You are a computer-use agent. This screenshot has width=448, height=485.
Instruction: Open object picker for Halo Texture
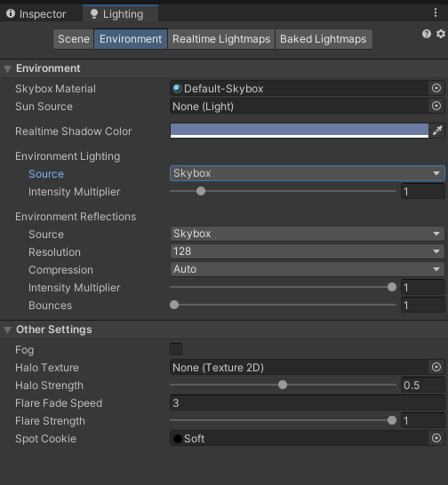click(x=436, y=367)
